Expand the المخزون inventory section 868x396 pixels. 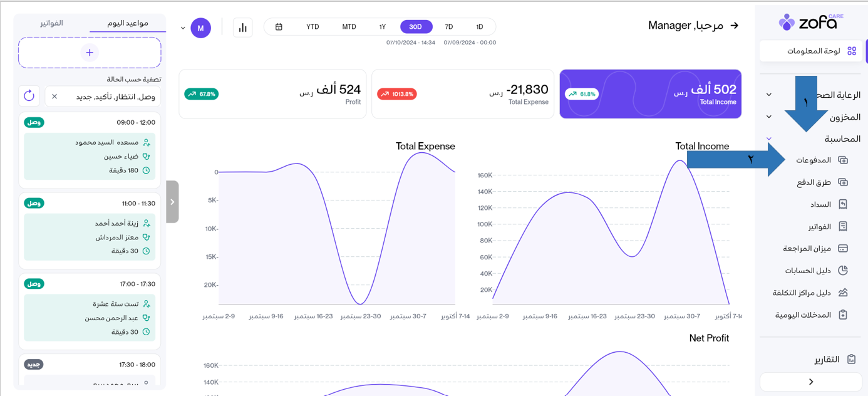coord(769,117)
